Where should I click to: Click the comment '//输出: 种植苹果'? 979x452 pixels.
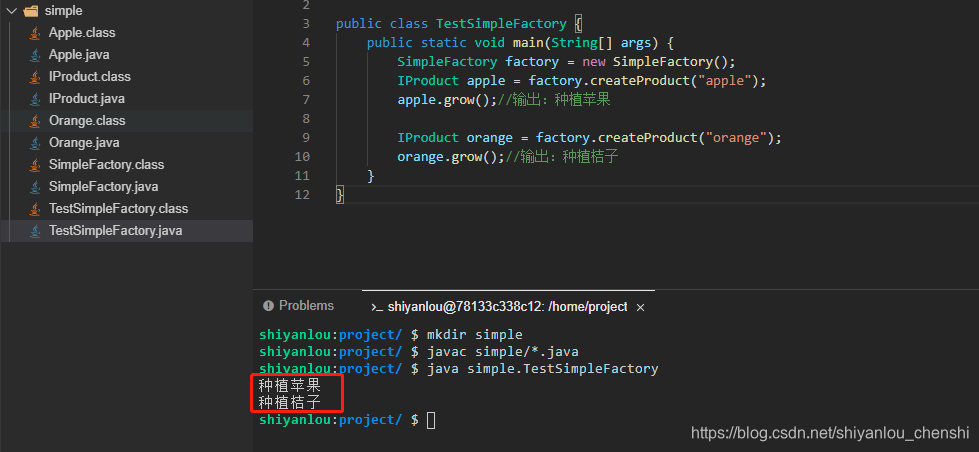point(554,100)
